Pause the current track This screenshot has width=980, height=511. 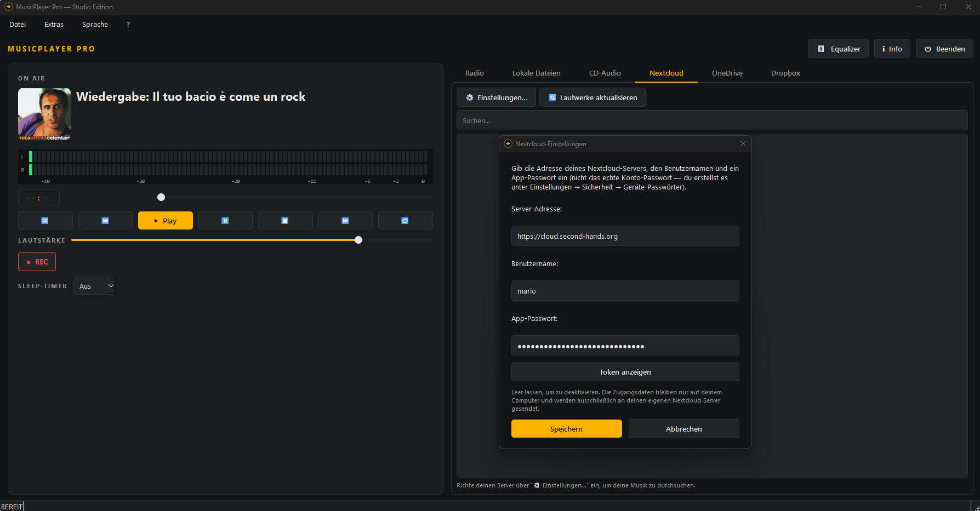225,221
